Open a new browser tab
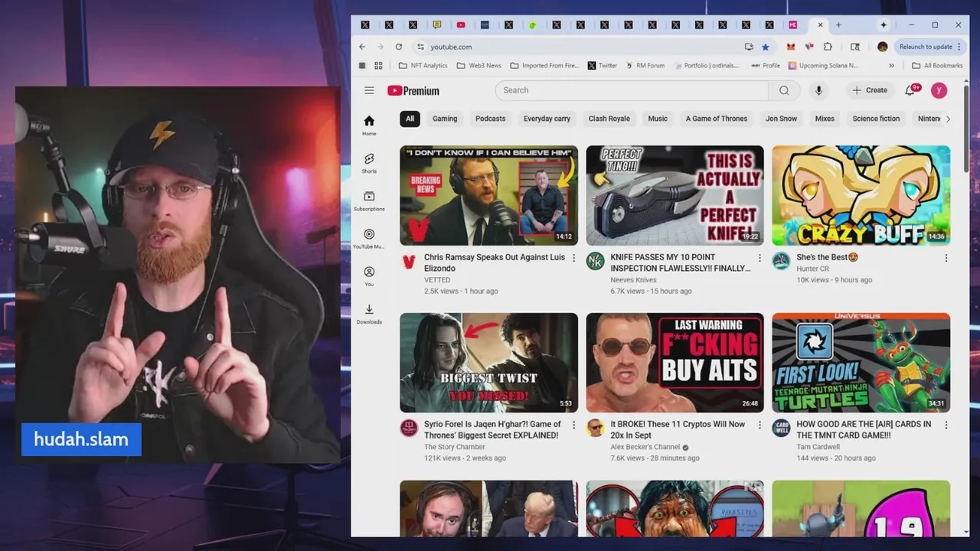Image resolution: width=980 pixels, height=551 pixels. 838,25
